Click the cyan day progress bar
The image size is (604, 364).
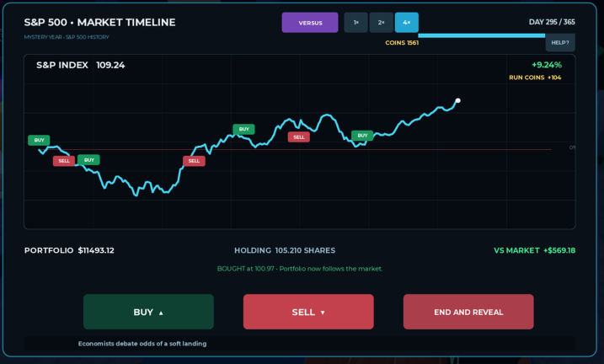point(482,35)
